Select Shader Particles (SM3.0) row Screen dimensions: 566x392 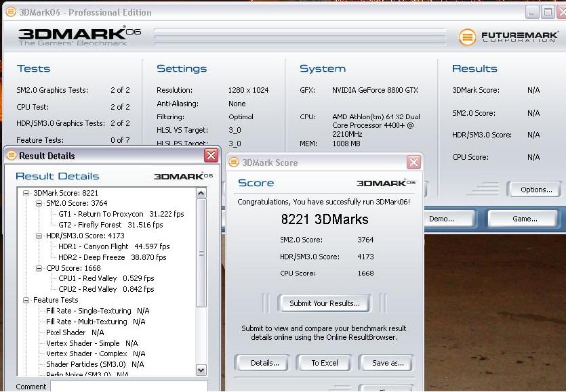[x=95, y=364]
